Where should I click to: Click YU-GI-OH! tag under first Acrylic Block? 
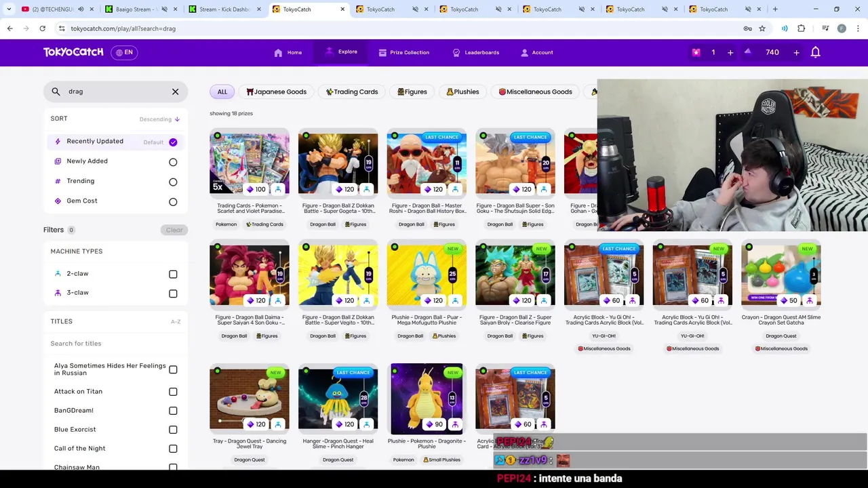pyautogui.click(x=604, y=336)
